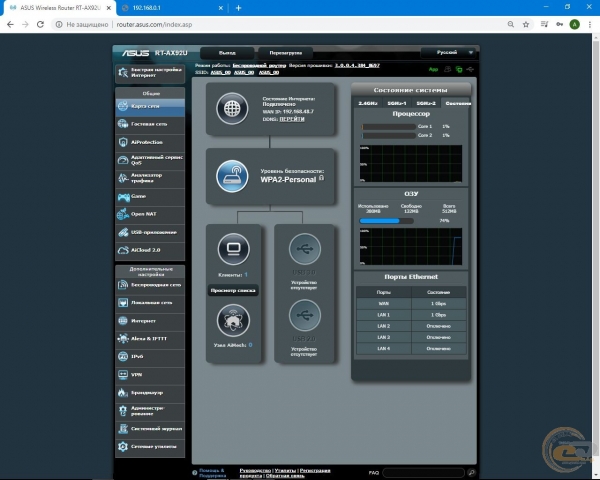Viewport: 600px width, 480px height.
Task: Click the Core 2 usage bar
Action: click(388, 136)
